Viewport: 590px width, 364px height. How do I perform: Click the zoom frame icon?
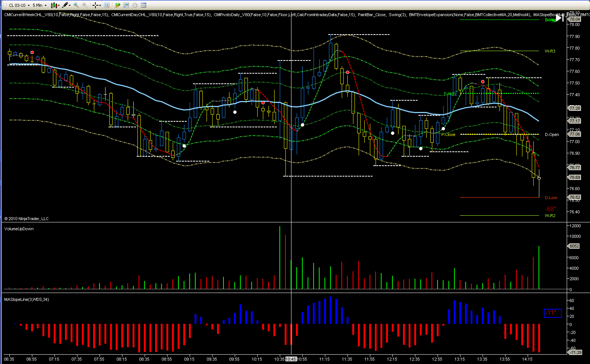107,5
